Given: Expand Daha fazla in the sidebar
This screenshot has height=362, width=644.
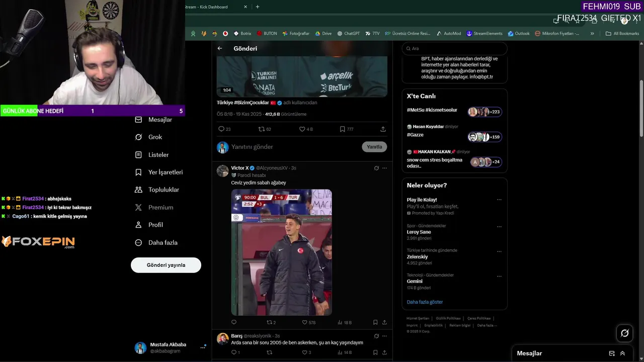Looking at the screenshot, I should [156, 242].
